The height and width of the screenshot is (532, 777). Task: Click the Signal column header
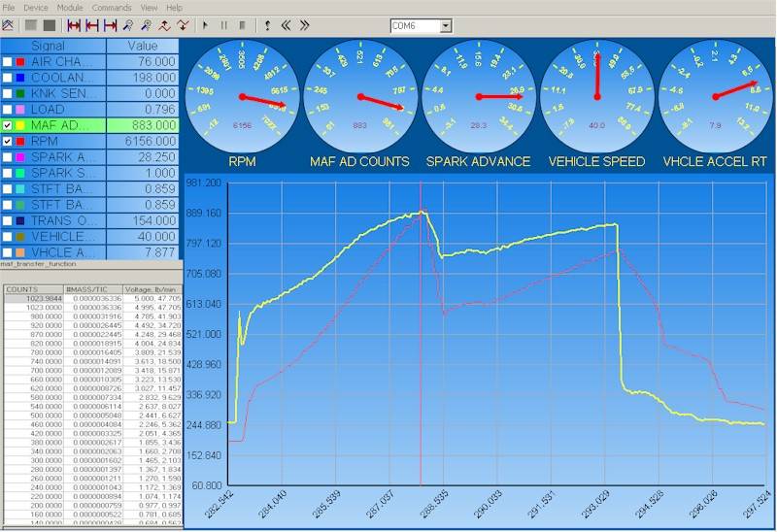[x=49, y=46]
